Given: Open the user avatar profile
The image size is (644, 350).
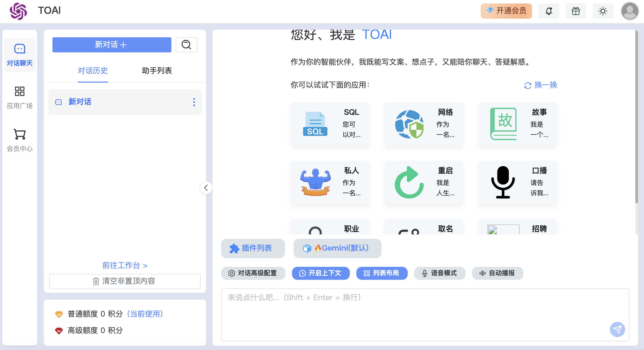Looking at the screenshot, I should point(630,11).
